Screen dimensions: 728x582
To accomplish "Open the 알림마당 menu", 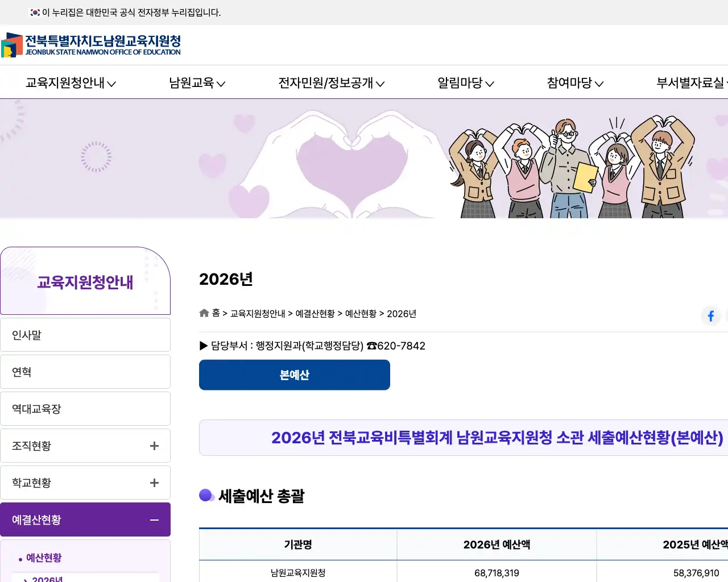I will tap(465, 83).
